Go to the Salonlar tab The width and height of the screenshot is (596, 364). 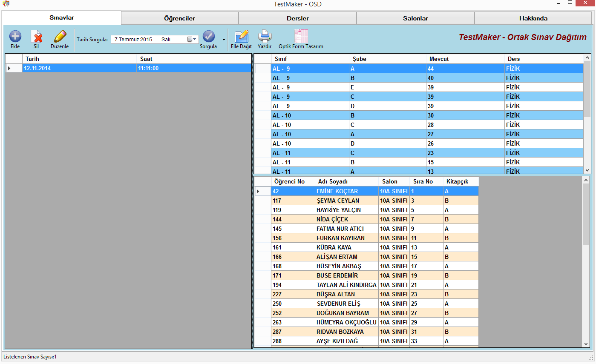(x=415, y=18)
